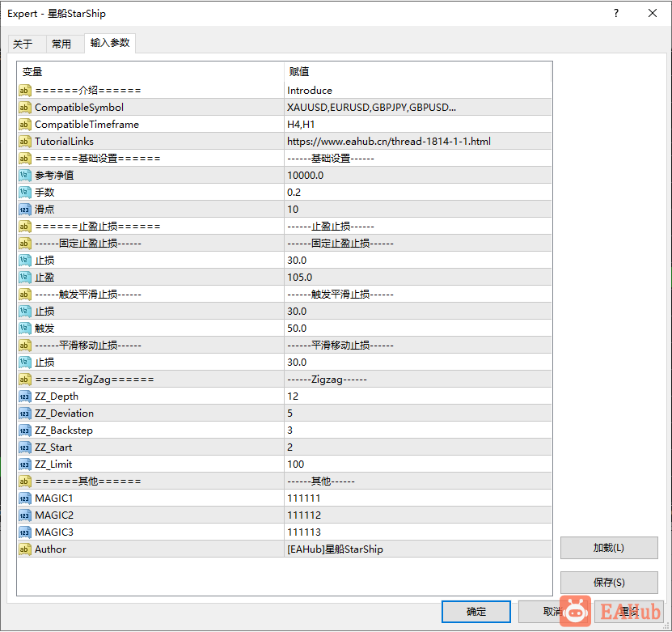Viewport: 672px width, 632px height.
Task: Click the double-type icon beside 手数
Action: pyautogui.click(x=25, y=193)
